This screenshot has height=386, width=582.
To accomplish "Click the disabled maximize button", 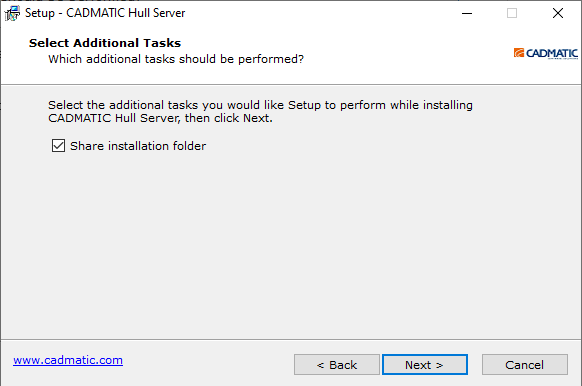I will 512,13.
